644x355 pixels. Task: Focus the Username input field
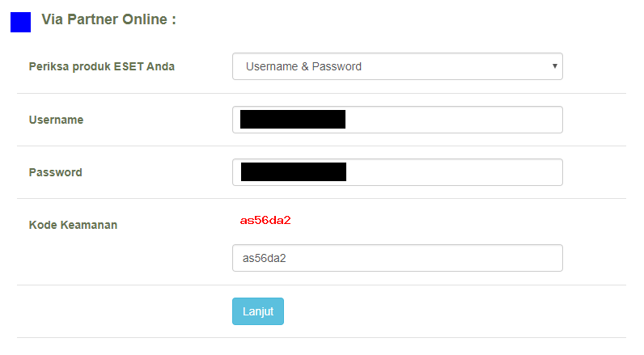tap(397, 120)
